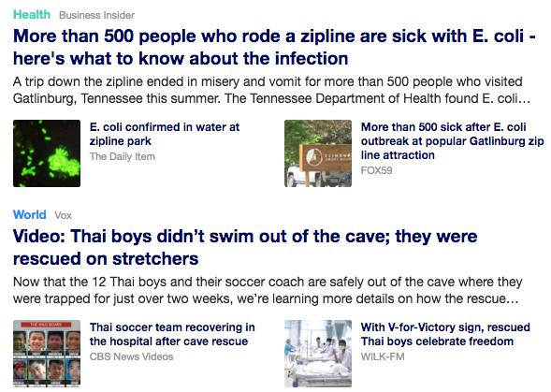Click The Daily Item source label
This screenshot has height=392, width=551.
point(123,156)
